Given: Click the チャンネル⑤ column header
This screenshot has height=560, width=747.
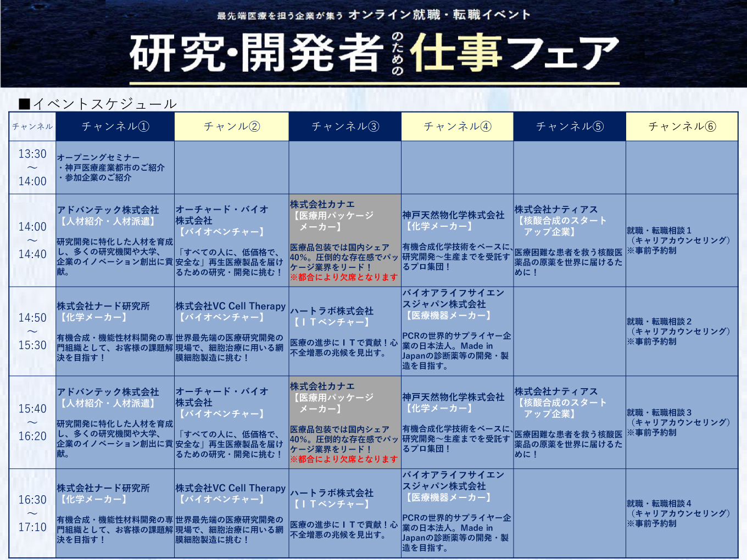Looking at the screenshot, I should tap(570, 126).
